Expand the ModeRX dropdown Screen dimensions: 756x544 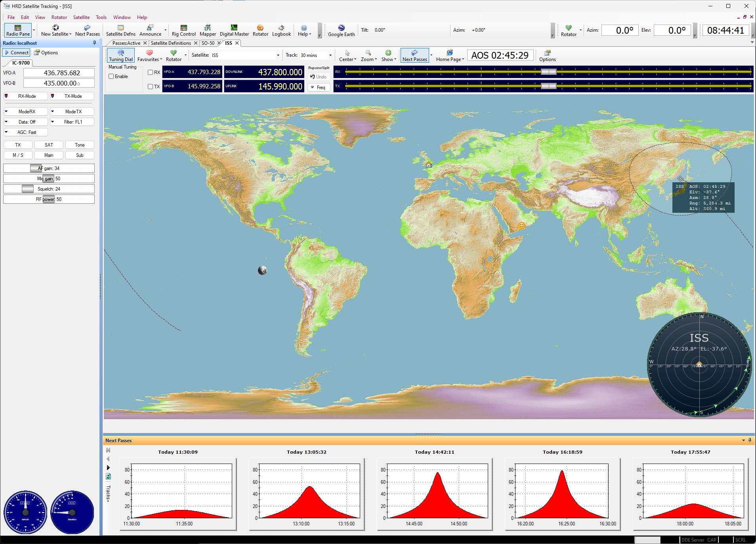point(26,112)
